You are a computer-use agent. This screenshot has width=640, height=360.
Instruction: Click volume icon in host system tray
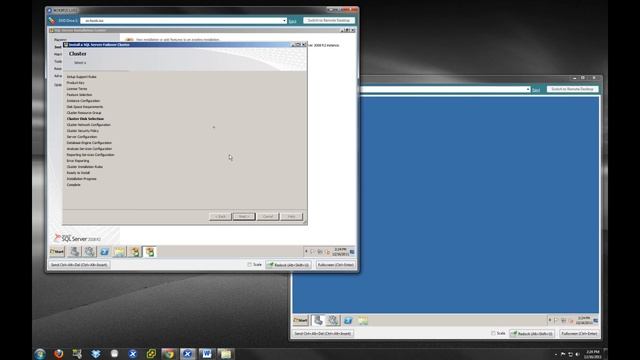[x=578, y=354]
